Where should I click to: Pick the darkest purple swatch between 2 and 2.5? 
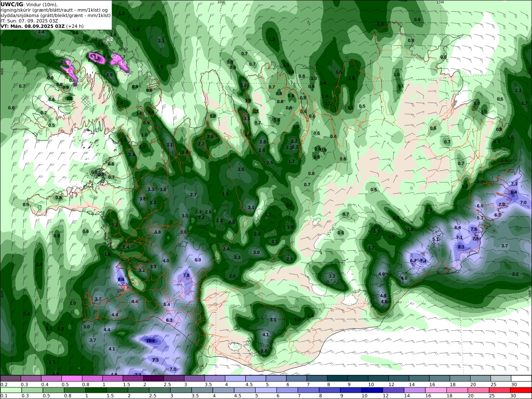(153, 379)
